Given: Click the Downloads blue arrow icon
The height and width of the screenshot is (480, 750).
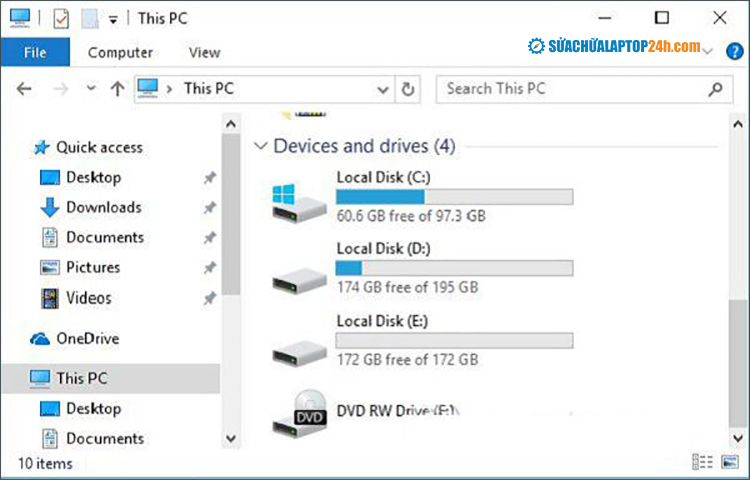Looking at the screenshot, I should click(50, 207).
